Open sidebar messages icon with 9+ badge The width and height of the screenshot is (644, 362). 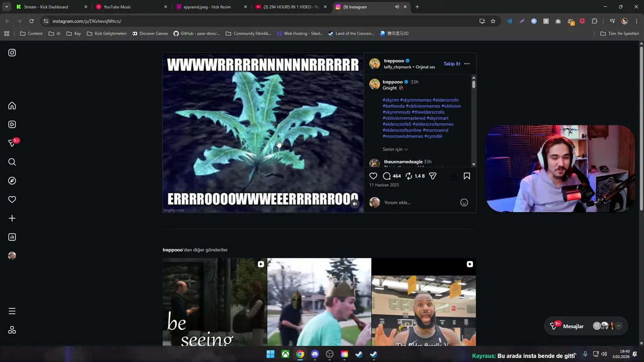coord(13,143)
